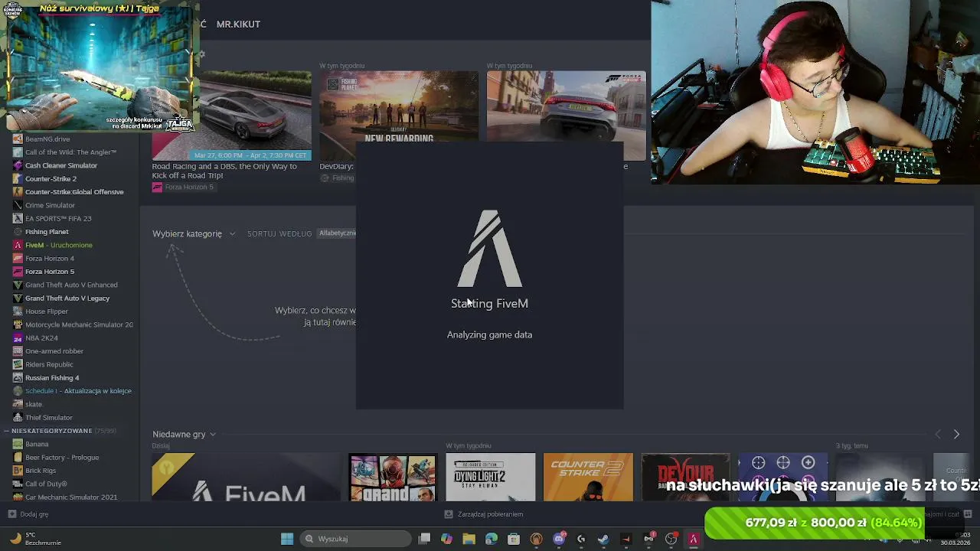Launch Microsoft Edge from the taskbar
The width and height of the screenshot is (980, 551).
(492, 539)
